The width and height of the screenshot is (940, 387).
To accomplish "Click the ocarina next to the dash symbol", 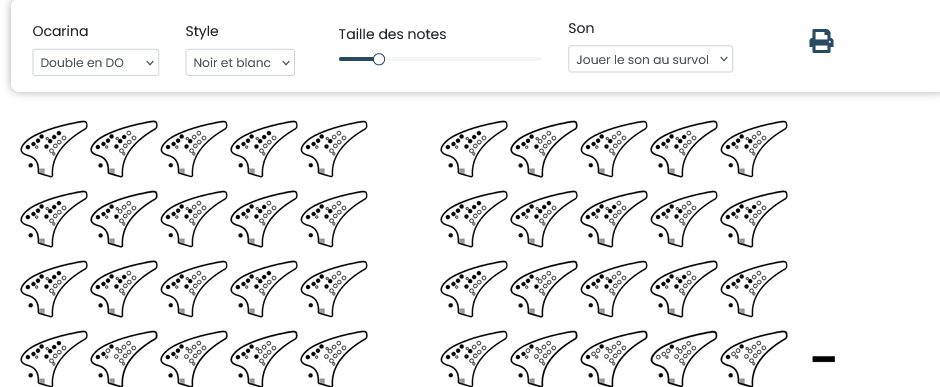I will tap(754, 358).
